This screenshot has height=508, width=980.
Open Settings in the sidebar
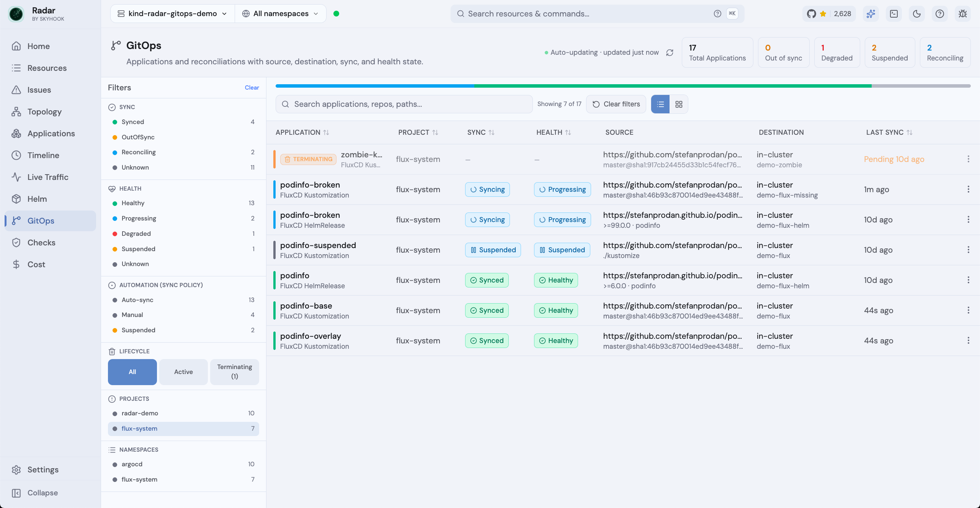(50, 470)
